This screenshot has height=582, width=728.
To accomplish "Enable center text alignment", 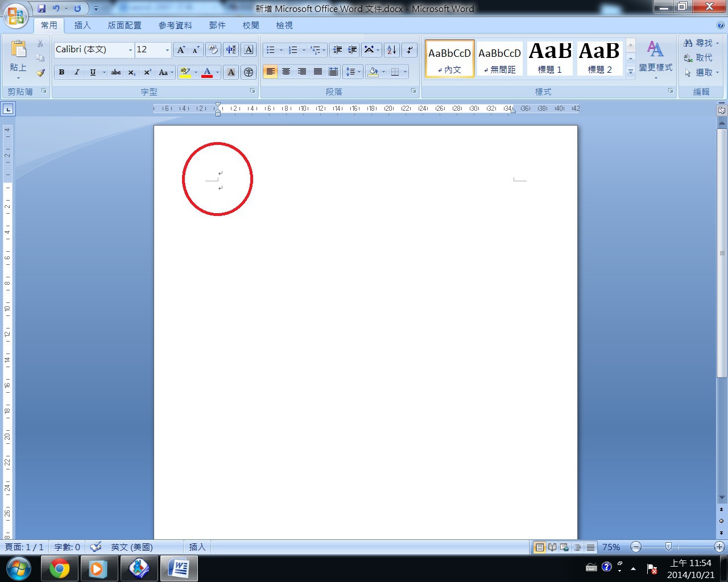I will point(286,72).
